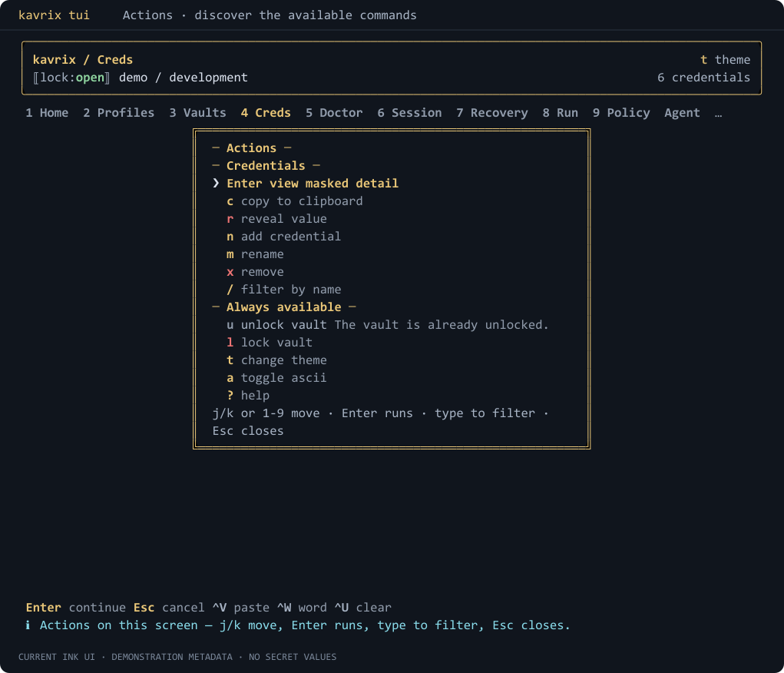
Task: Open the 9 Policy tab
Action: [x=621, y=113]
